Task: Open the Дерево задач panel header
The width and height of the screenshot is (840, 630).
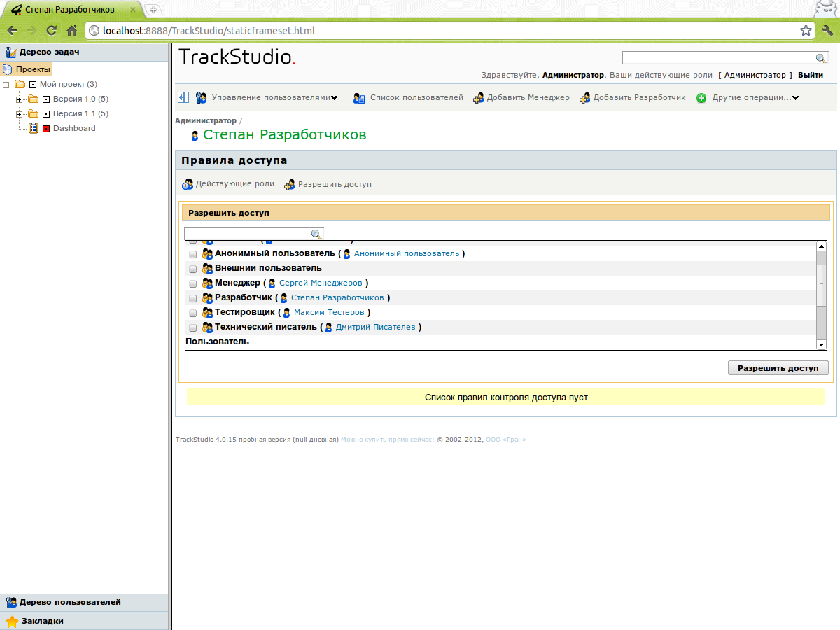Action: [84, 52]
